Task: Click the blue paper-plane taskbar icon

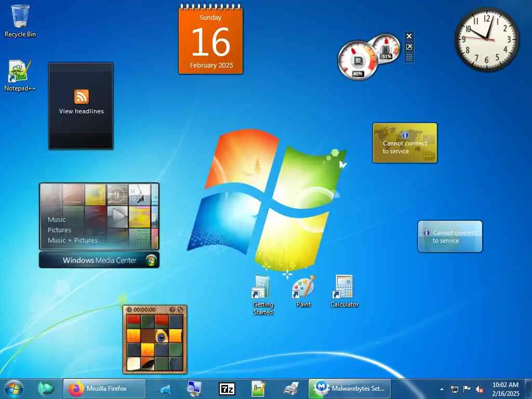Action: [x=165, y=389]
